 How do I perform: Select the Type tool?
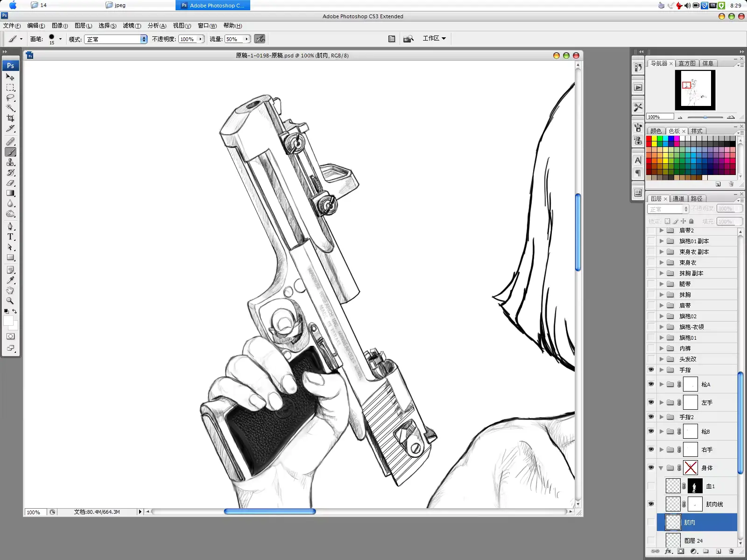tap(10, 237)
